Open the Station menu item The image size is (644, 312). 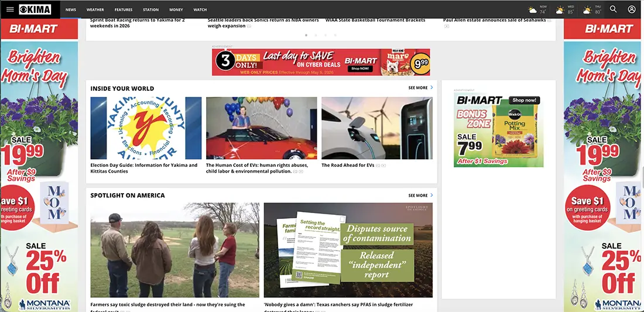[x=150, y=9]
